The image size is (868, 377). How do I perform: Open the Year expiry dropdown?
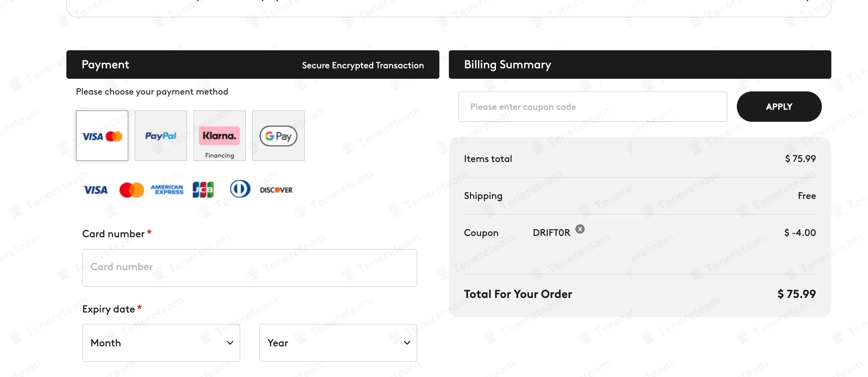click(338, 343)
